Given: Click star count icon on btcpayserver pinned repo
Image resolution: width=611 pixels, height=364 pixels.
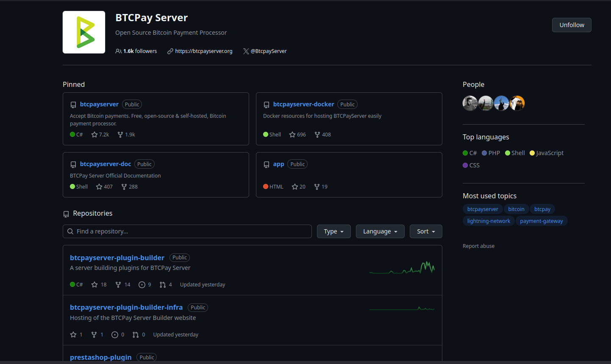Looking at the screenshot, I should (x=94, y=135).
